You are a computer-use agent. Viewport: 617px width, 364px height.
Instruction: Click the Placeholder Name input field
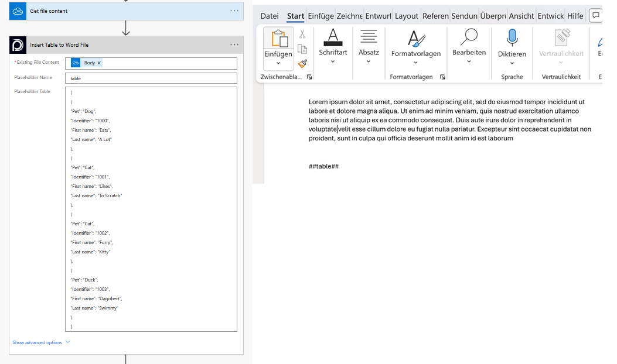tap(151, 78)
